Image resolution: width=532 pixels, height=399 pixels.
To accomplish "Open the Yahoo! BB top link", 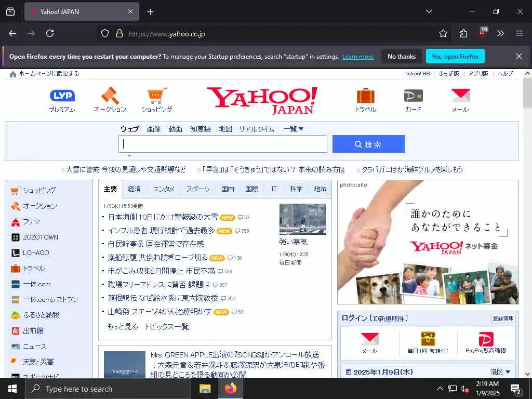I will click(417, 74).
